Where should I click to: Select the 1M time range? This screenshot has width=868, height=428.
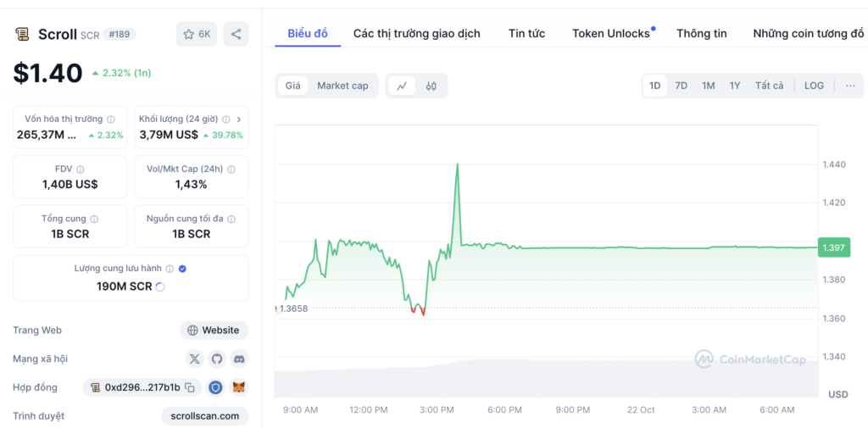point(708,86)
